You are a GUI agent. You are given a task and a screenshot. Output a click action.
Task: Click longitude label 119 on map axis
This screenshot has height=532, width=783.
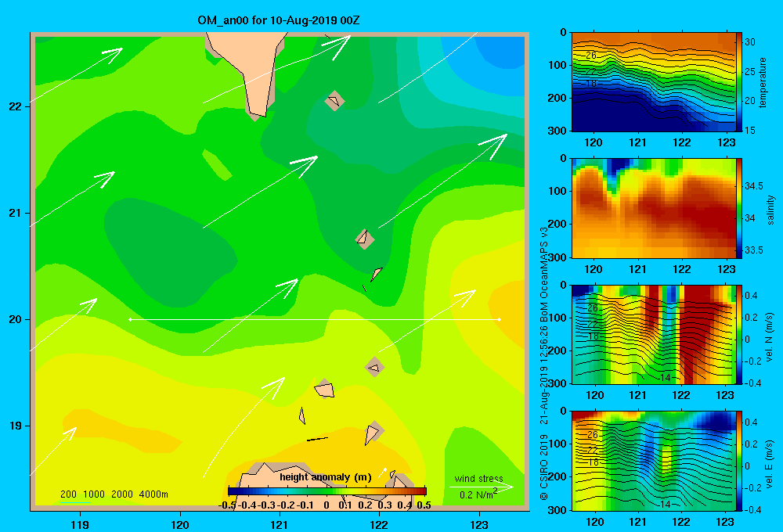(80, 524)
